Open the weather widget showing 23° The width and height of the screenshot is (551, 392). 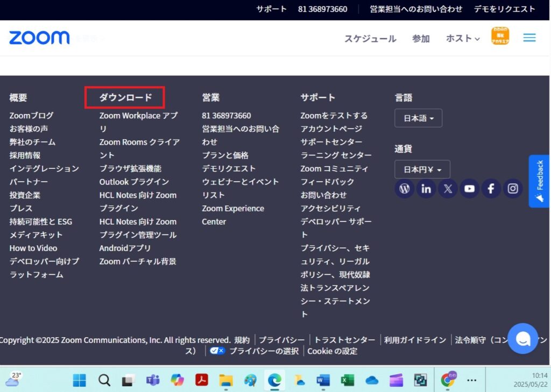(x=13, y=379)
